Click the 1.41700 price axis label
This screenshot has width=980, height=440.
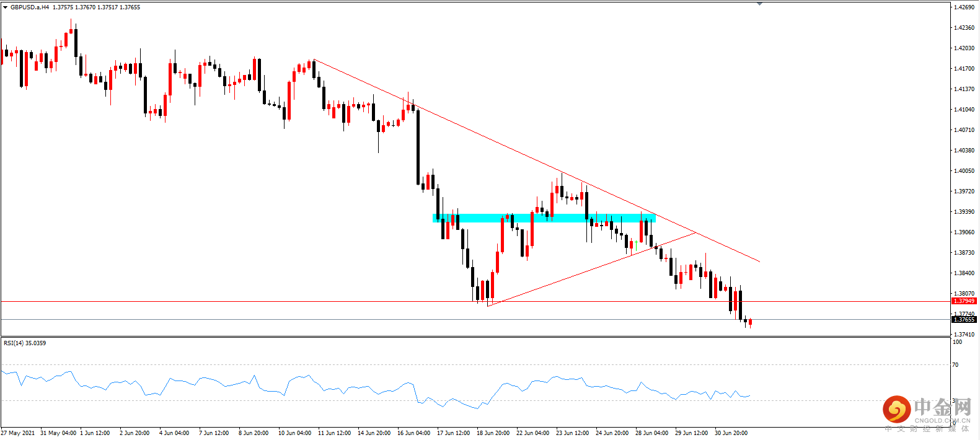(x=964, y=69)
